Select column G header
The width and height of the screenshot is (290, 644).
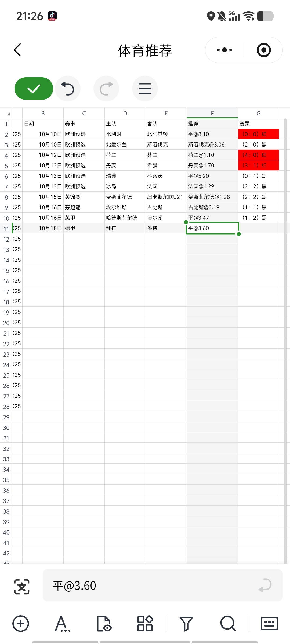pos(259,113)
